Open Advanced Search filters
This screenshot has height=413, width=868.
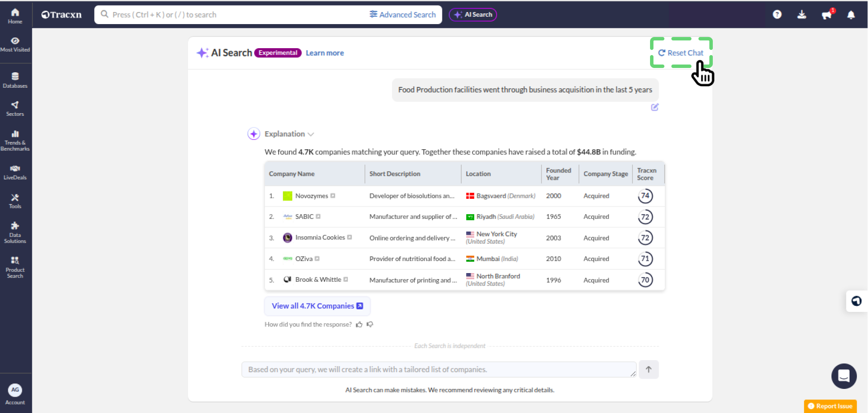[402, 15]
